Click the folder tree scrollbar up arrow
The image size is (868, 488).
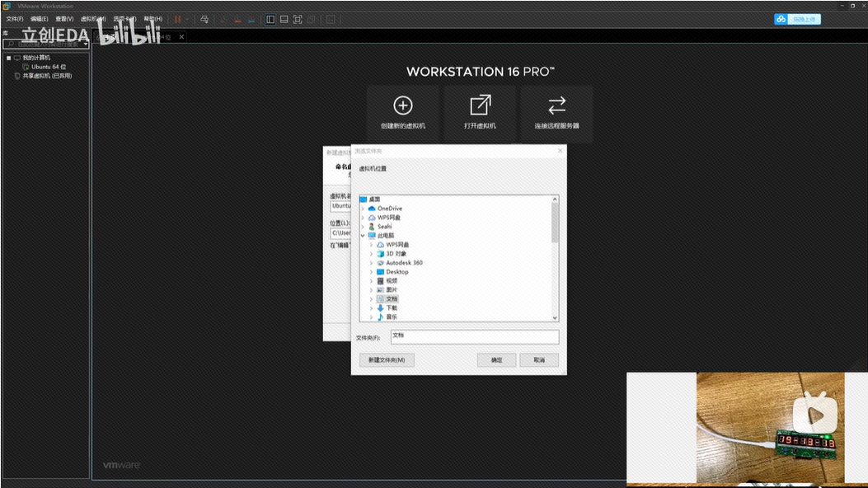click(555, 199)
